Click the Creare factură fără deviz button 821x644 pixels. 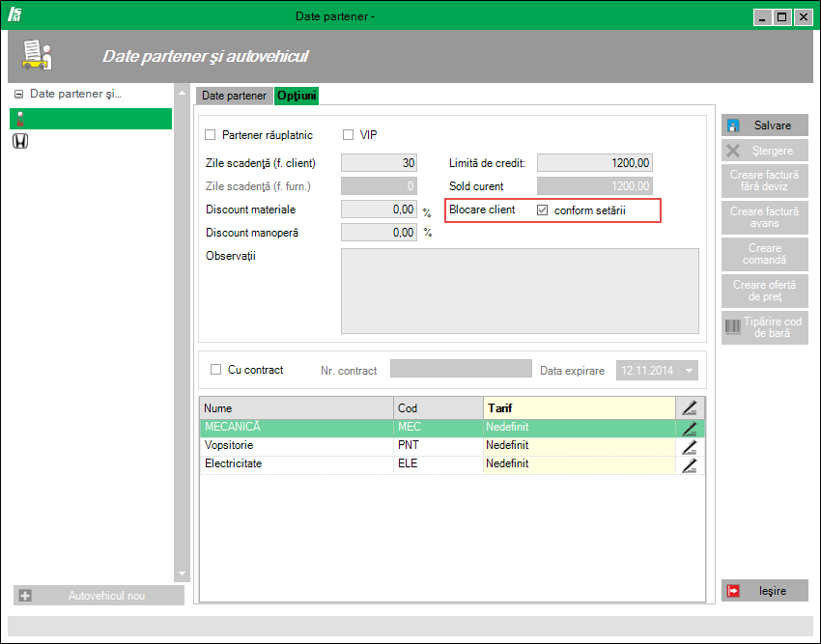pos(764,181)
